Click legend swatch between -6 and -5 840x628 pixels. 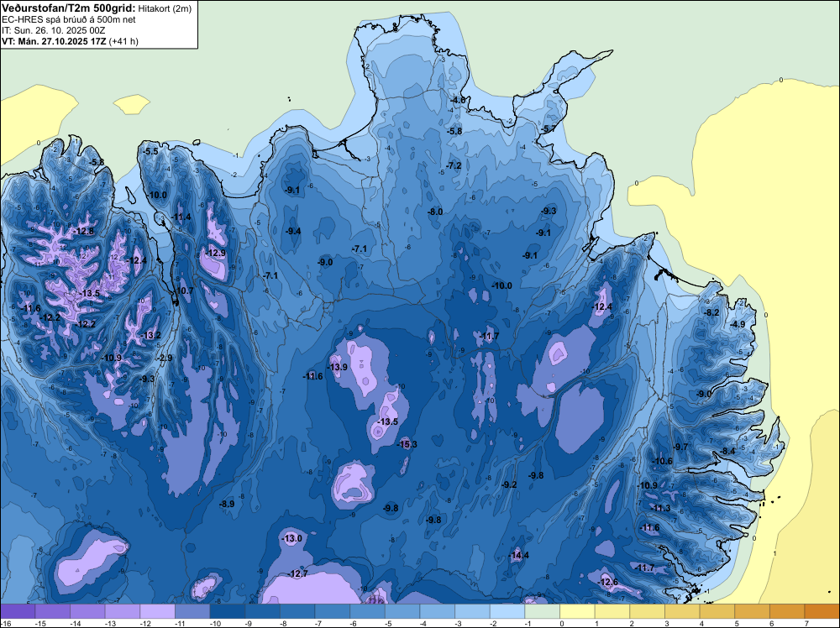point(368,611)
